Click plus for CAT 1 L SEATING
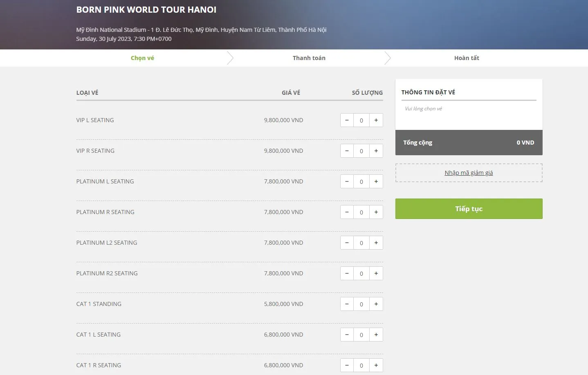 tap(376, 335)
